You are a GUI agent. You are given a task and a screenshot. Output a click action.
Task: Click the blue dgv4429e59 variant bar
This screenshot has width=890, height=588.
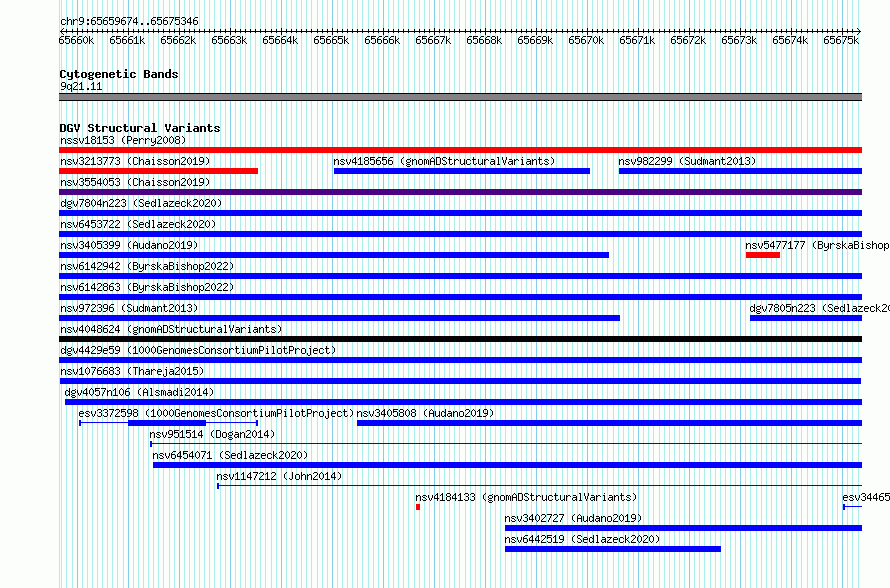pos(460,360)
